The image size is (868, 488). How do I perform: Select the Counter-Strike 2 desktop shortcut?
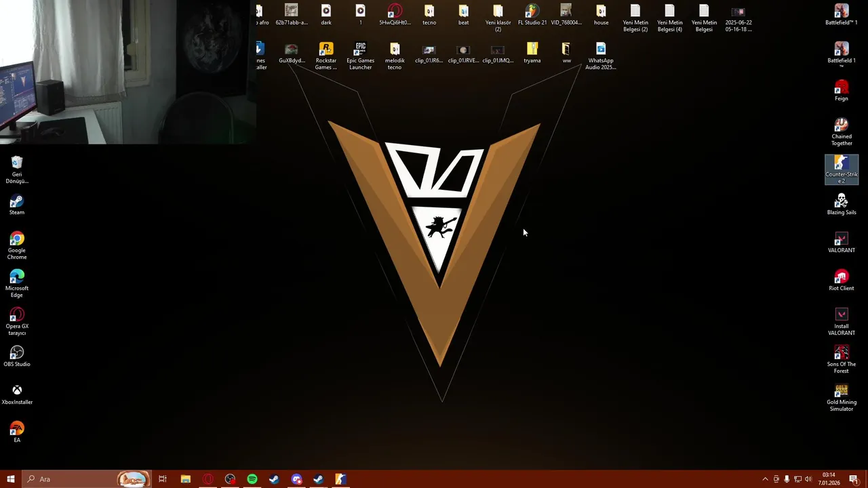click(x=842, y=169)
